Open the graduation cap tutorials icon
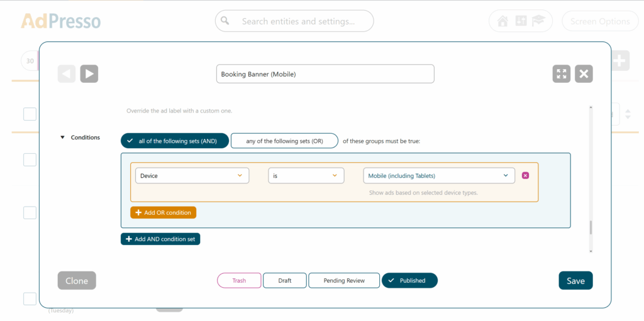The height and width of the screenshot is (321, 644). (538, 21)
